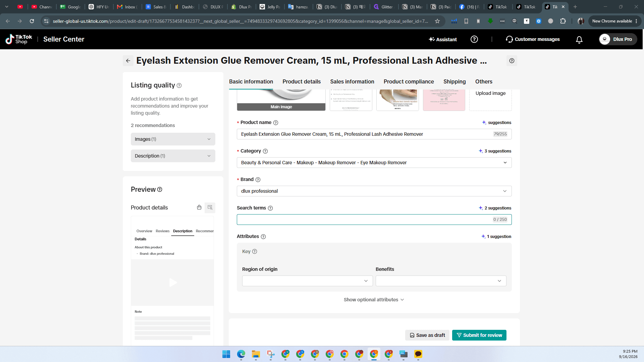Click the Search terms input field
Screen dimensions: 644x362
[x=374, y=220]
